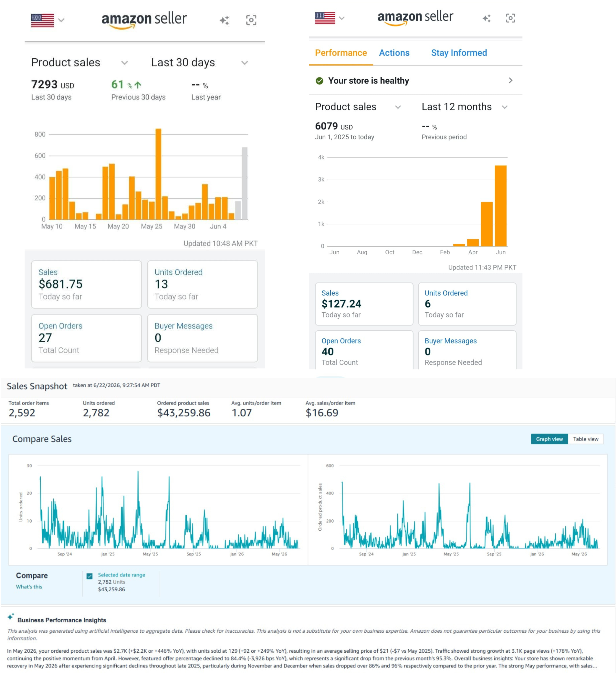The image size is (616, 673).
Task: Open sparkle AI icon in left app header
Action: tap(224, 20)
